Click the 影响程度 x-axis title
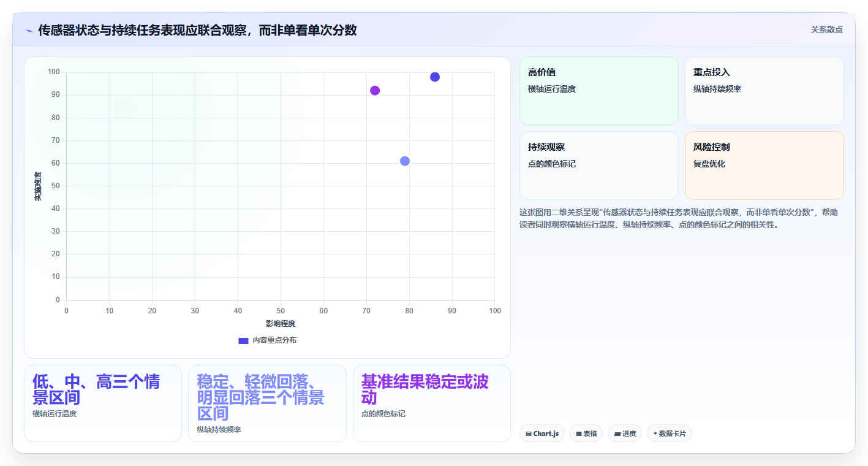Viewport: 868px width, 466px height. 281,324
